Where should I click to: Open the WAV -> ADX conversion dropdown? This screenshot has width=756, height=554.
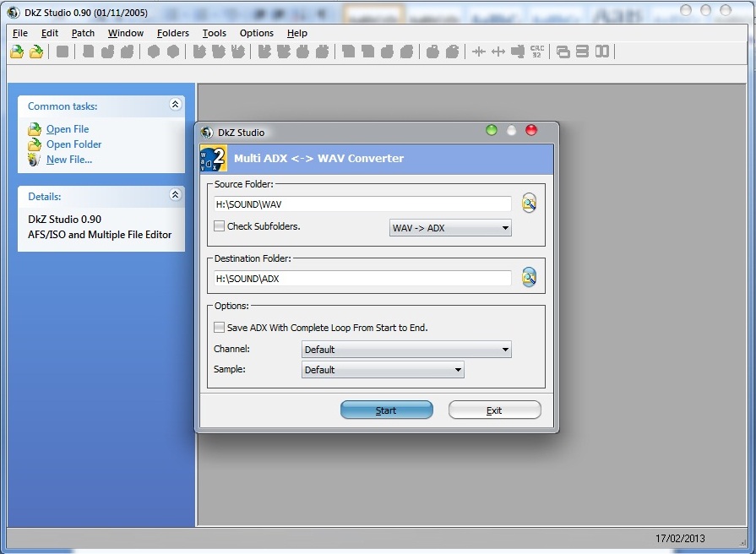click(450, 228)
